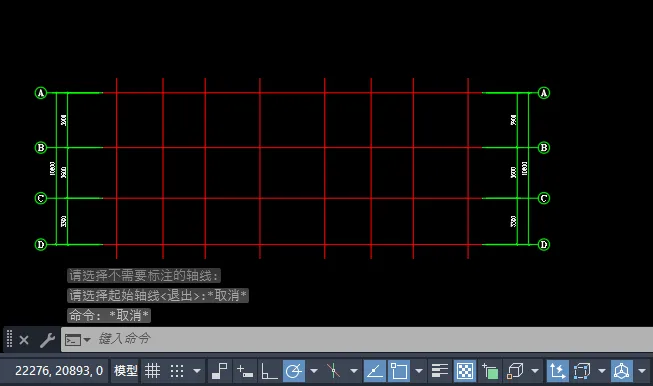
Task: Toggle Transparency display icon
Action: pos(464,371)
